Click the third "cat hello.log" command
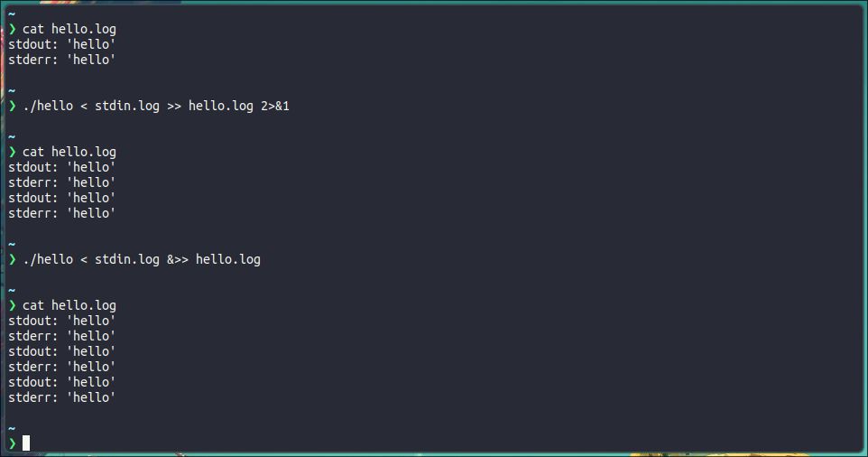868x457 pixels. click(x=69, y=305)
